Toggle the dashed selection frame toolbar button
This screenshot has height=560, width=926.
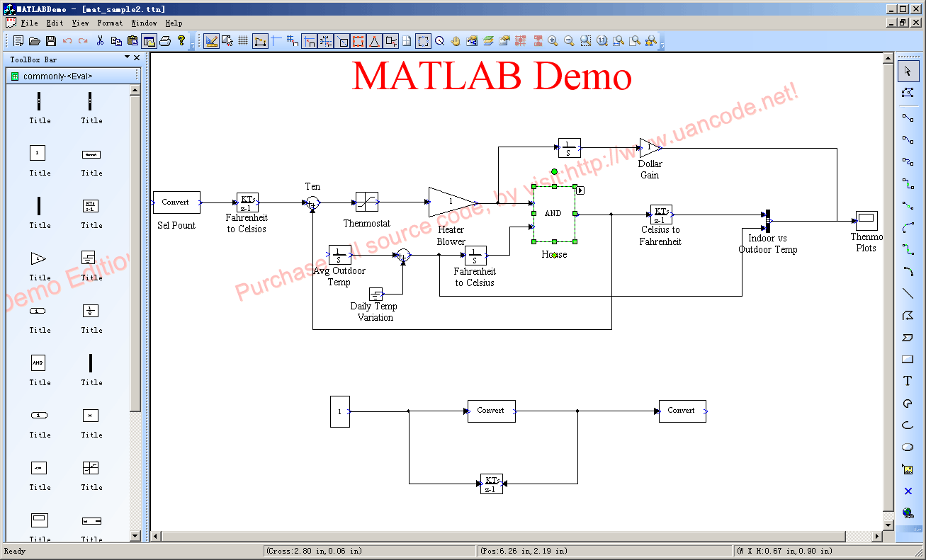tap(423, 41)
